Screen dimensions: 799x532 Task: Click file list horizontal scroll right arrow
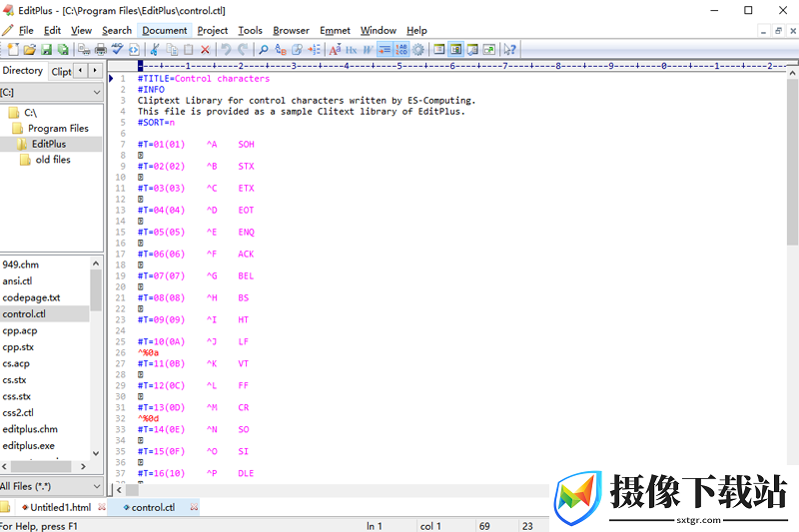[83, 466]
